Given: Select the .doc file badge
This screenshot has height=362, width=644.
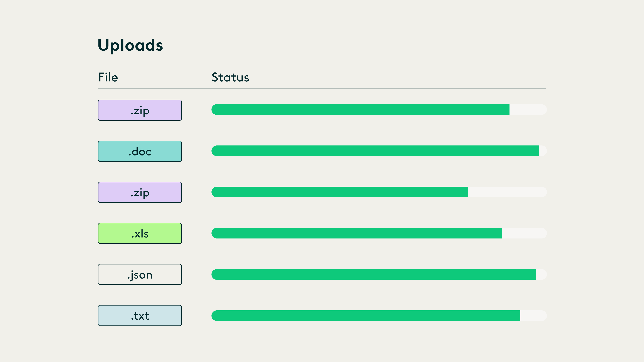Looking at the screenshot, I should [140, 151].
